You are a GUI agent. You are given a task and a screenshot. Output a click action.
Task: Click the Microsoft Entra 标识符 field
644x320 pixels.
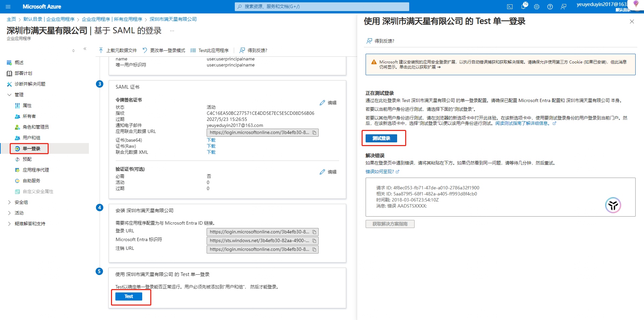point(263,241)
